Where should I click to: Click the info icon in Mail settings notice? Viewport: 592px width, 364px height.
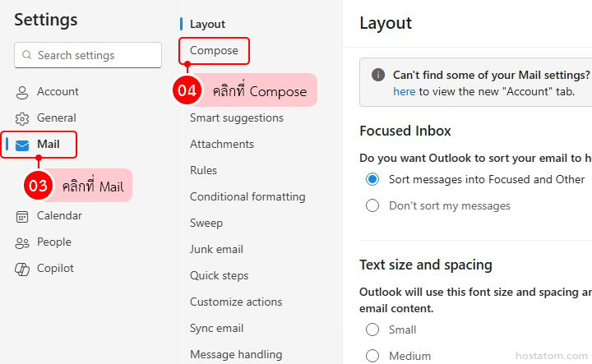pos(378,75)
